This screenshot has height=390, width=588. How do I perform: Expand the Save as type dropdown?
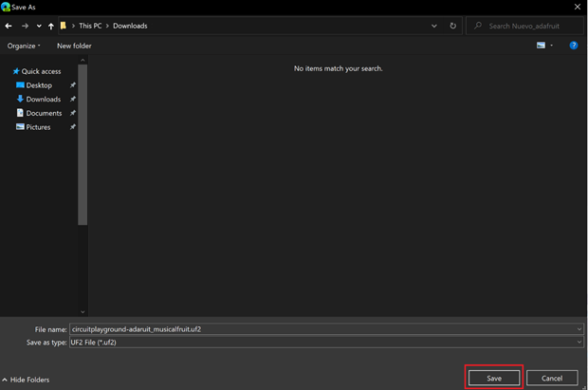(x=579, y=343)
